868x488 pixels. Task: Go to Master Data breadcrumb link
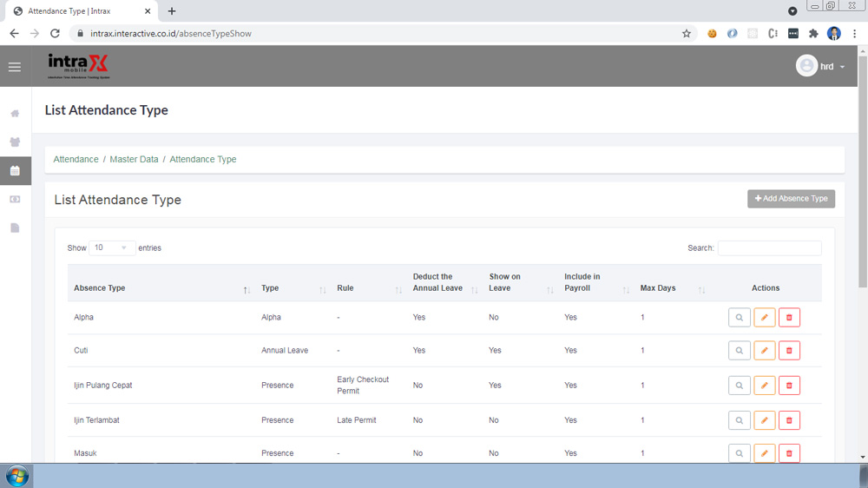[x=134, y=160]
